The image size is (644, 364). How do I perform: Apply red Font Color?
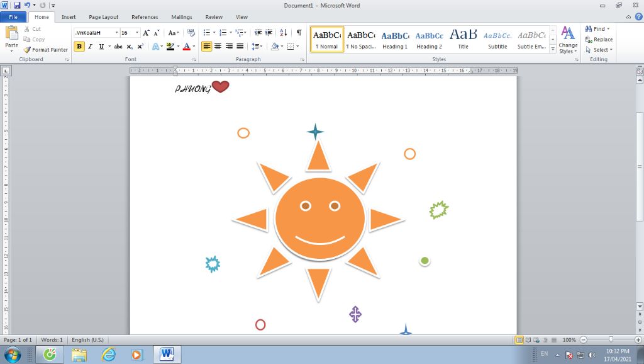[x=186, y=47]
